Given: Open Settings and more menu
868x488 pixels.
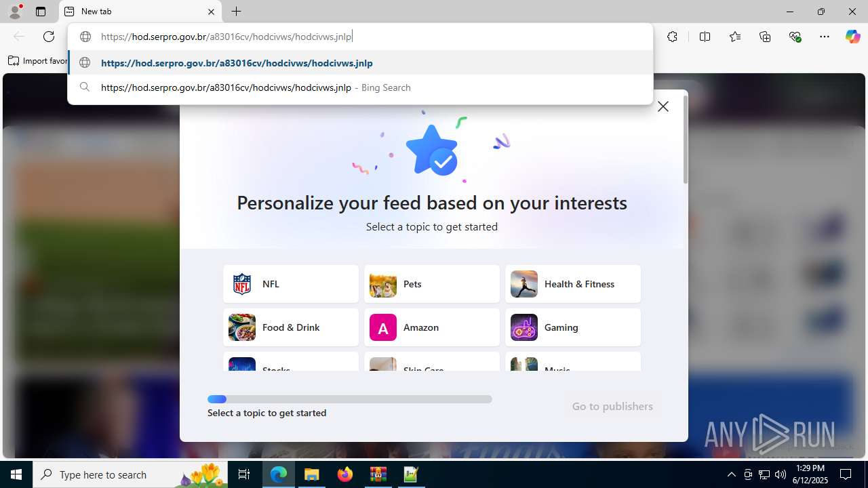Looking at the screenshot, I should click(x=825, y=37).
